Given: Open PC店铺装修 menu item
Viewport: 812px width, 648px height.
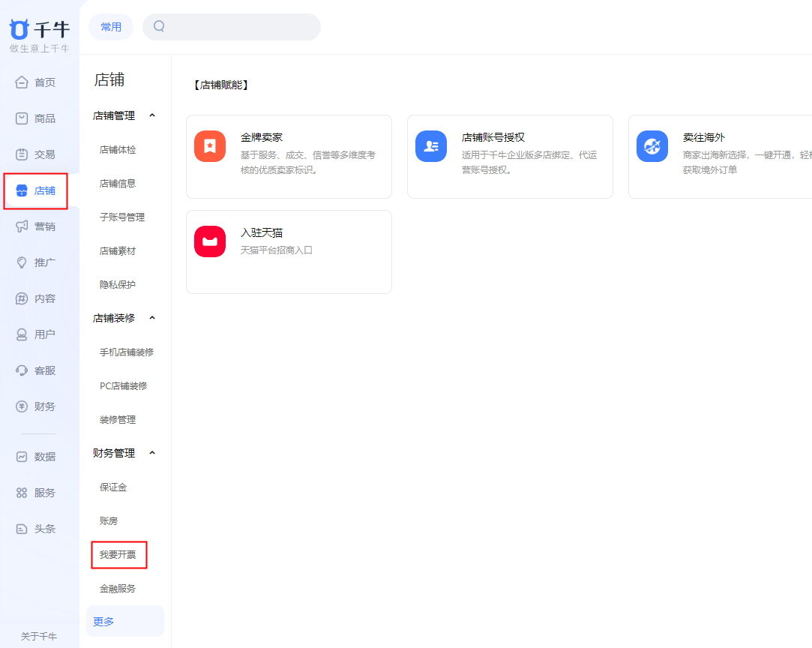Looking at the screenshot, I should click(123, 386).
